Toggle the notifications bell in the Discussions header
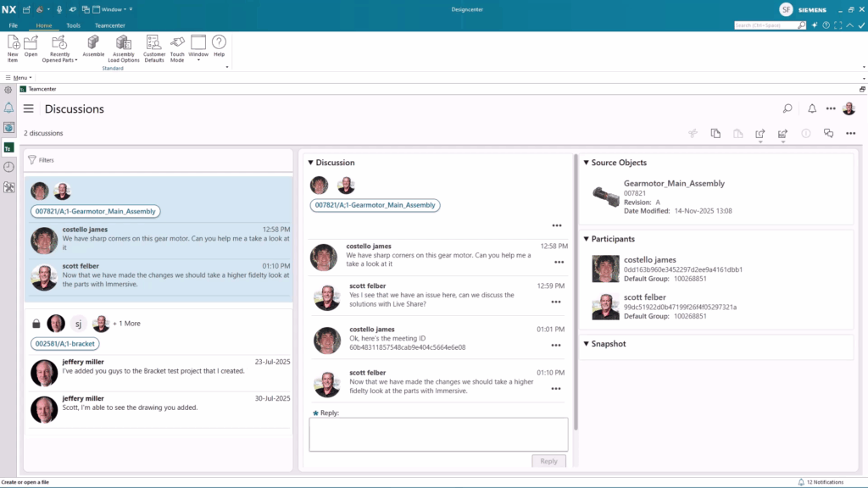 click(x=811, y=108)
